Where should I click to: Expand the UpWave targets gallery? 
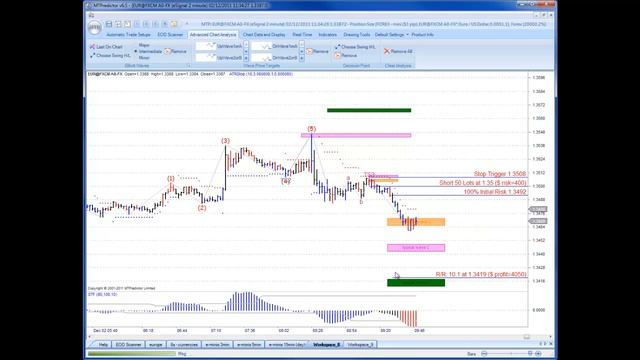246,59
